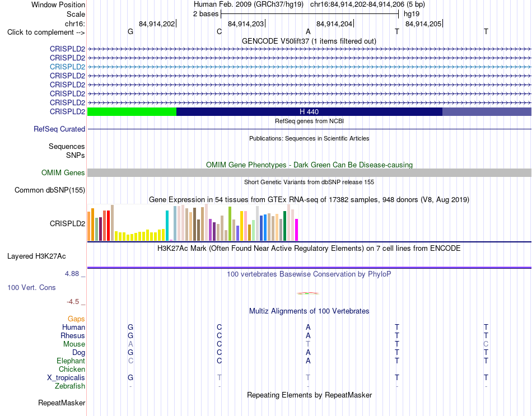Click 'RefSeq genes from NCBI' track title
The height and width of the screenshot is (416, 532).
coord(309,121)
